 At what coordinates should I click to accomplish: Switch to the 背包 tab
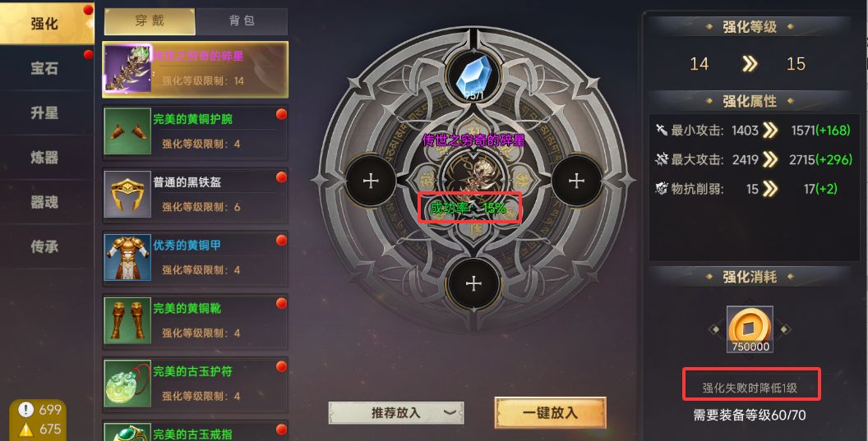point(242,21)
